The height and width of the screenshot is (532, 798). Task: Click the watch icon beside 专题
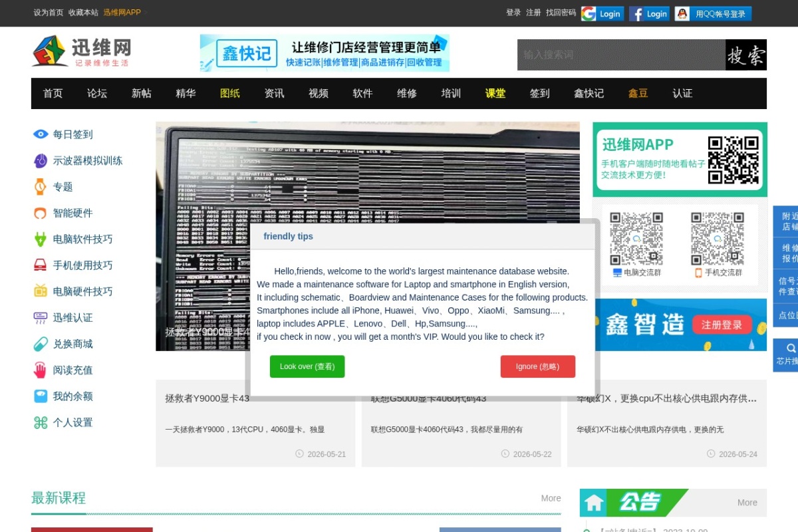click(x=41, y=187)
